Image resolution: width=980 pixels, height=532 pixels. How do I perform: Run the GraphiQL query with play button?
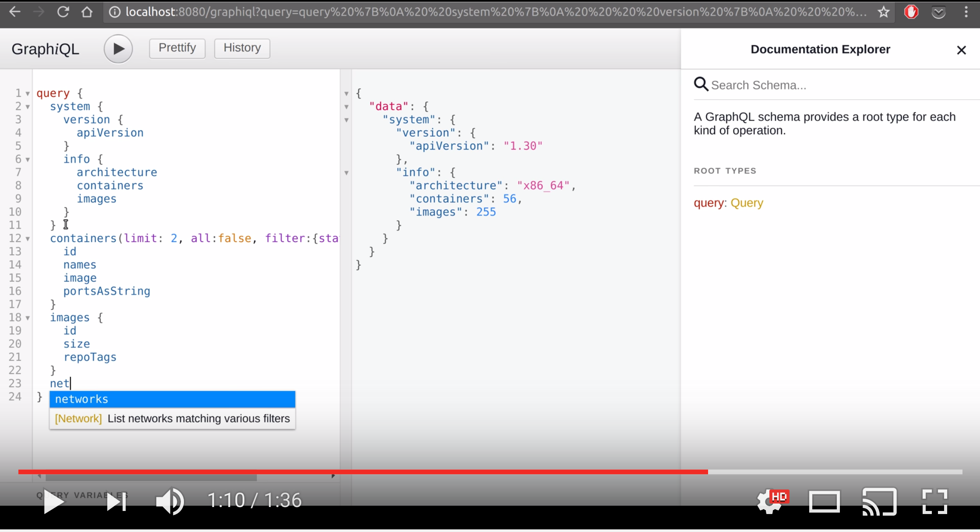pos(118,49)
